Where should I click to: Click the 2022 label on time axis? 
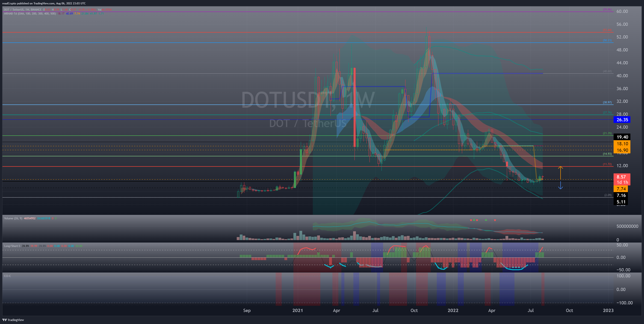click(453, 310)
